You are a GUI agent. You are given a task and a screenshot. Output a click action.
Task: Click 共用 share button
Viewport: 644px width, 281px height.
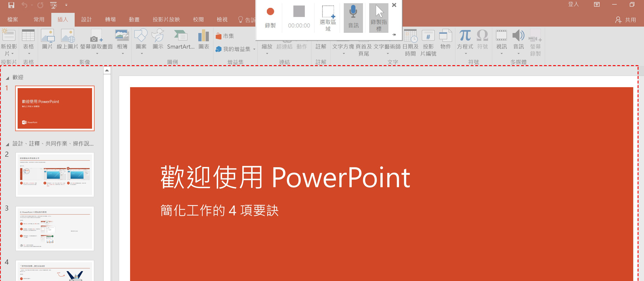(x=626, y=20)
